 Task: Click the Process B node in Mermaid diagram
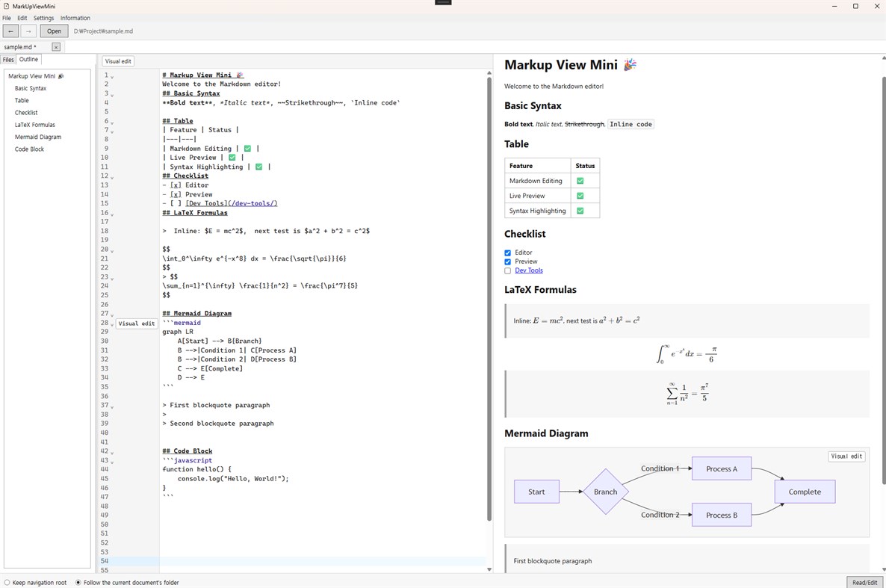click(x=722, y=515)
